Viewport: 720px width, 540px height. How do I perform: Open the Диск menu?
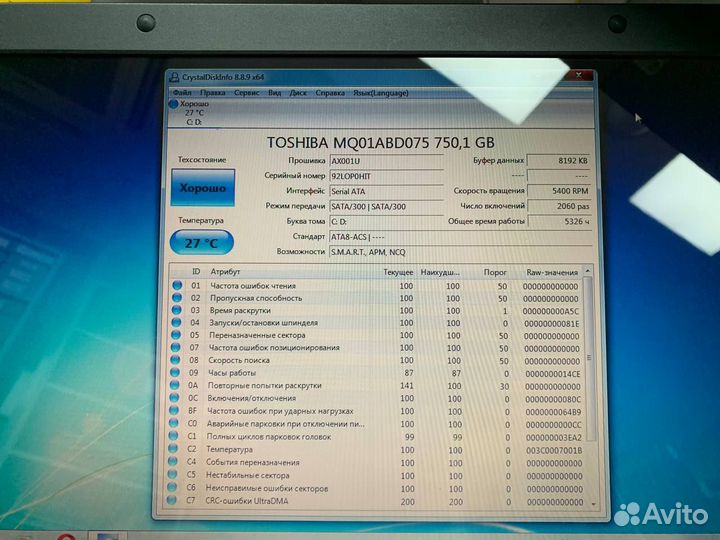pos(298,93)
